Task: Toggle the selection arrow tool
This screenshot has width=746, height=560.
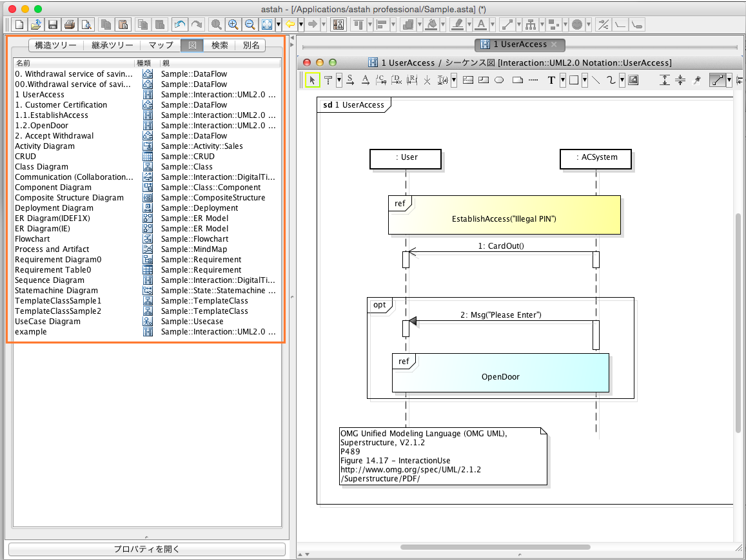Action: coord(312,80)
